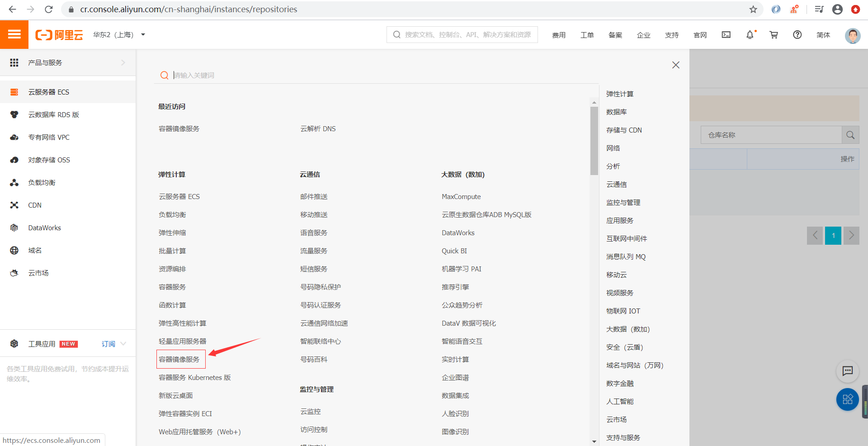Image resolution: width=868 pixels, height=446 pixels.
Task: Select 备案 in the top menu
Action: 615,35
